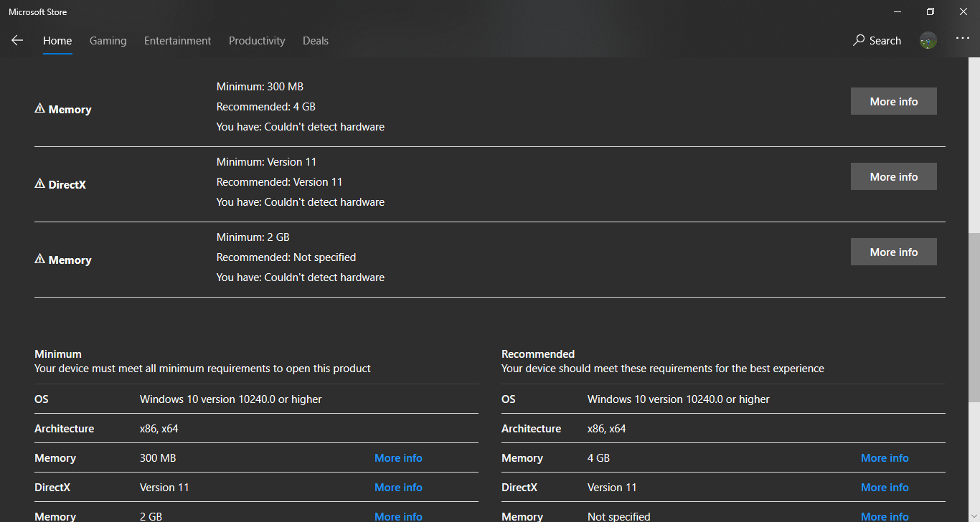Click the vertical scrollbar thumb
Image resolution: width=980 pixels, height=522 pixels.
(x=974, y=317)
